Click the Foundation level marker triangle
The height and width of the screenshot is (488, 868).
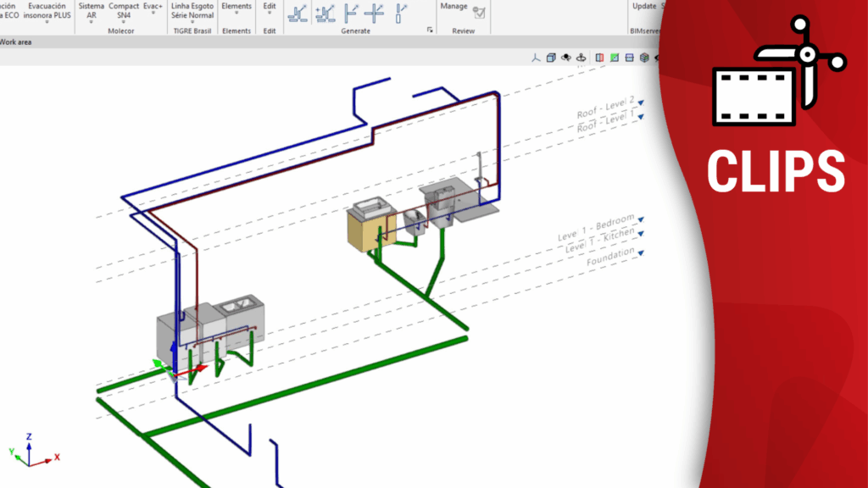tap(642, 252)
